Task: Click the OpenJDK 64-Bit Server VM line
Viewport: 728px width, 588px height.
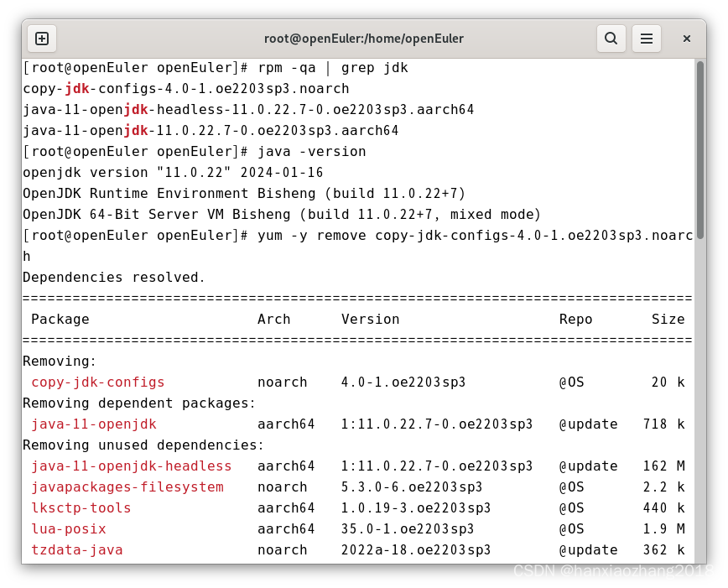Action: click(282, 215)
